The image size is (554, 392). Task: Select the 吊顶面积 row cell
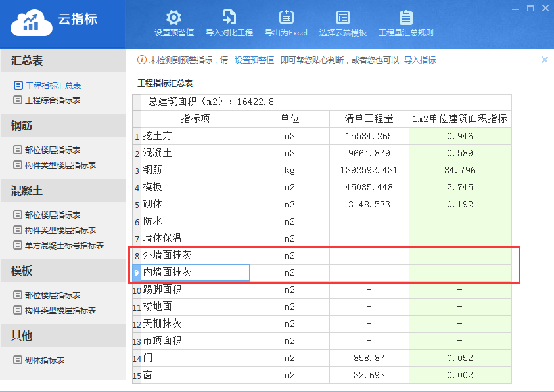pos(195,341)
